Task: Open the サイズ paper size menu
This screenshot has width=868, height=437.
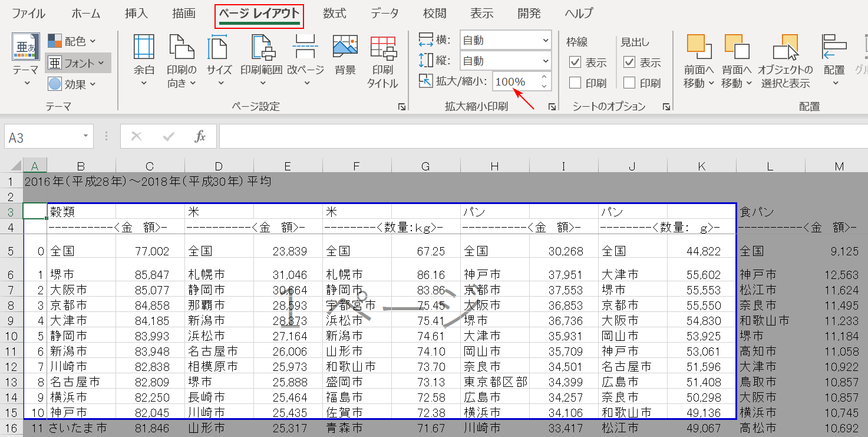Action: (x=219, y=61)
